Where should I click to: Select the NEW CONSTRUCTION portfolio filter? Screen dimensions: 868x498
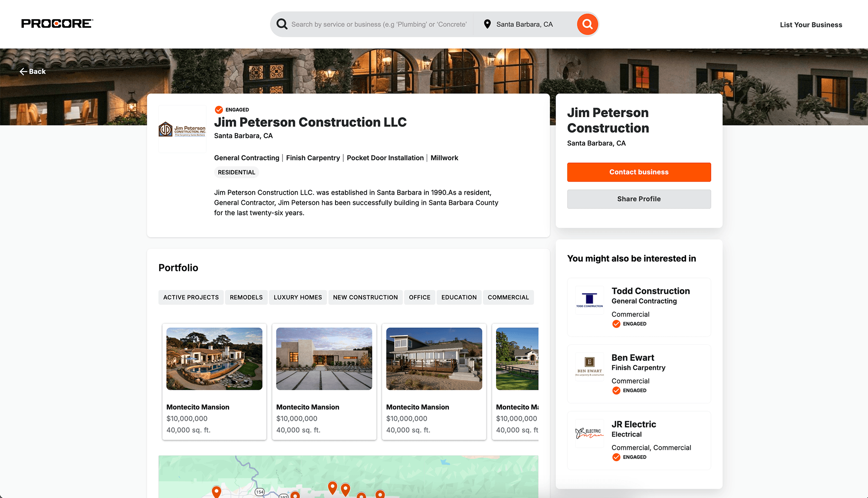coord(365,297)
